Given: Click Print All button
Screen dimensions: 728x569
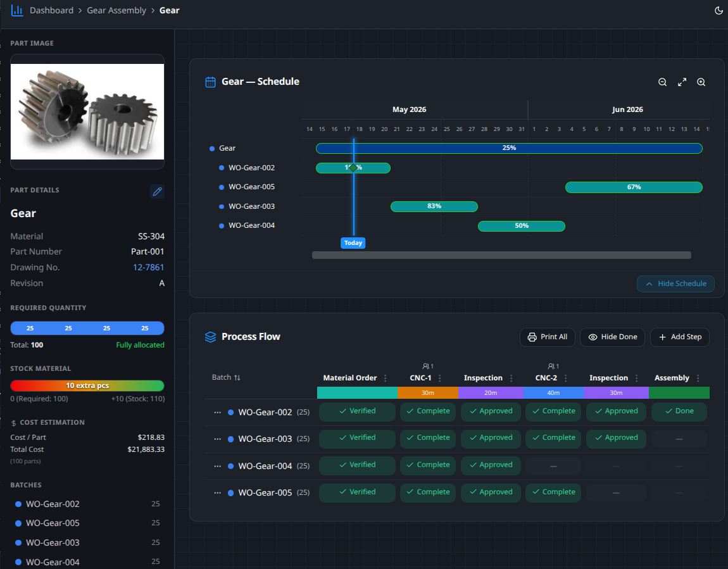Looking at the screenshot, I should click(x=548, y=337).
